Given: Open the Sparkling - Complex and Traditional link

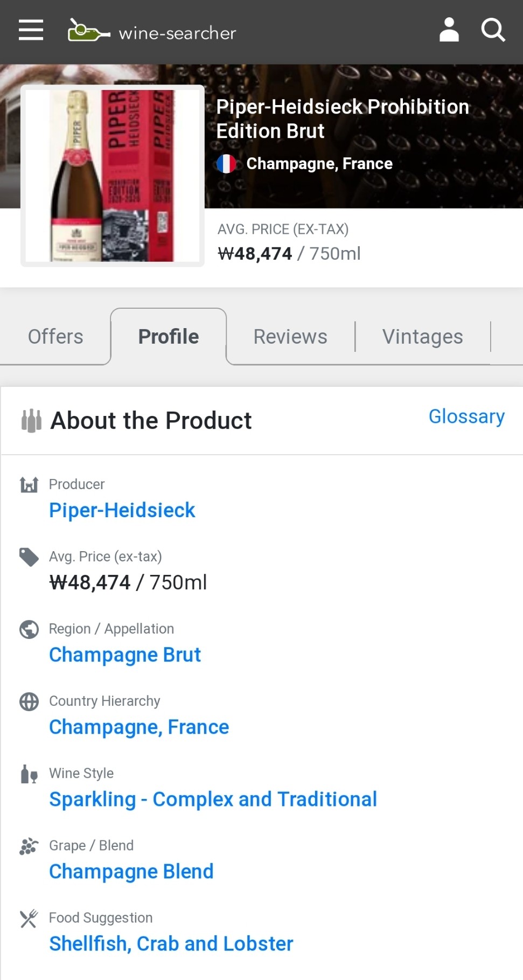Looking at the screenshot, I should pos(213,799).
